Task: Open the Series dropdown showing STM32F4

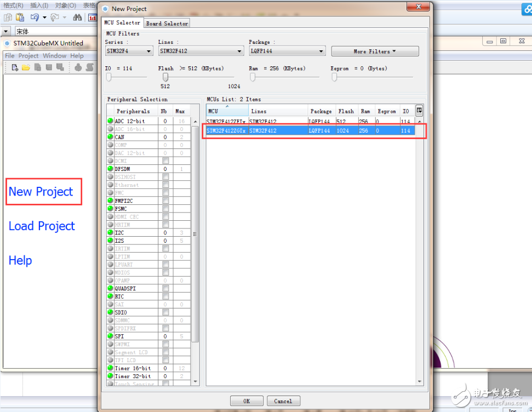Action: (129, 51)
